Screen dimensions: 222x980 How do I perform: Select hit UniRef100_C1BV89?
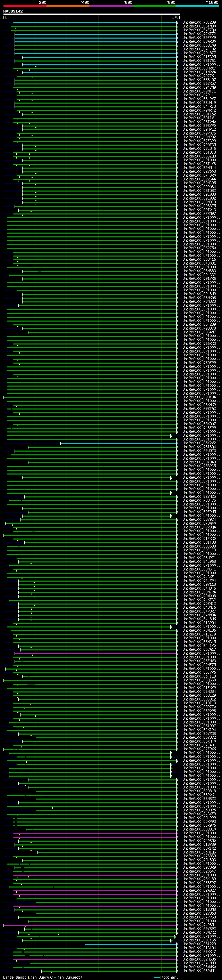point(199,844)
